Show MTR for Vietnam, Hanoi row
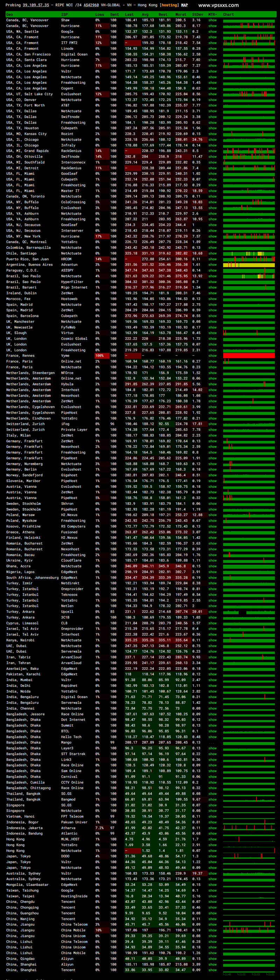Image resolution: width=280 pixels, height=980 pixels. point(212,816)
